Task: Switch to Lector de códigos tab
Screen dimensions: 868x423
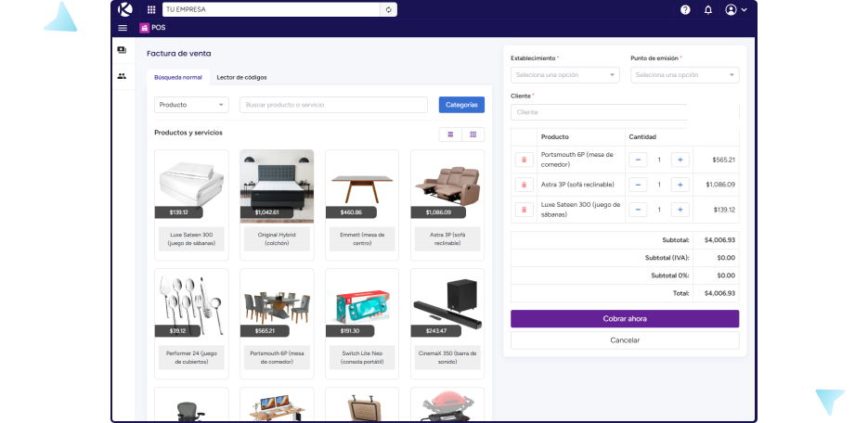Action: (241, 77)
